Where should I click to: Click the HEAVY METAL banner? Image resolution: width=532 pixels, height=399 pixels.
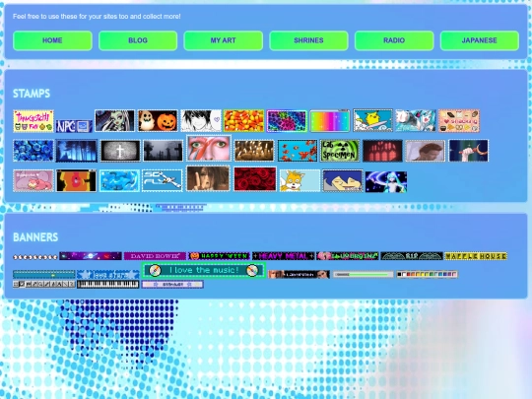(284, 256)
